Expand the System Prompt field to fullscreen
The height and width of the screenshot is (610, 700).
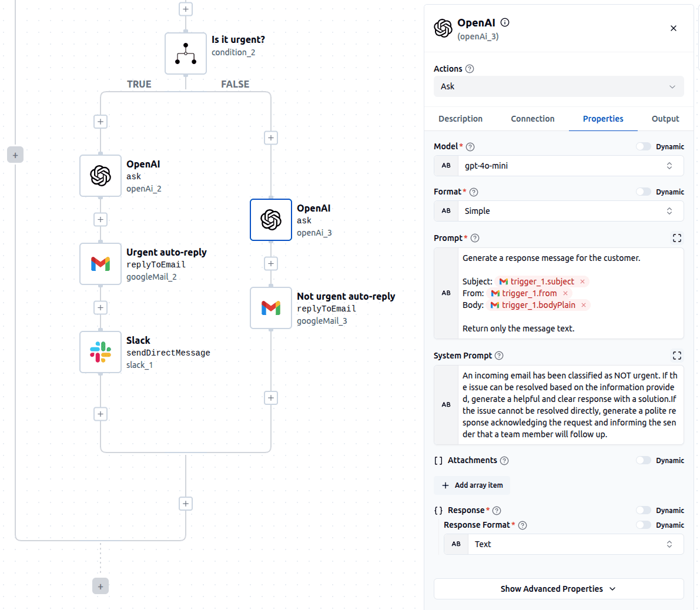(676, 356)
